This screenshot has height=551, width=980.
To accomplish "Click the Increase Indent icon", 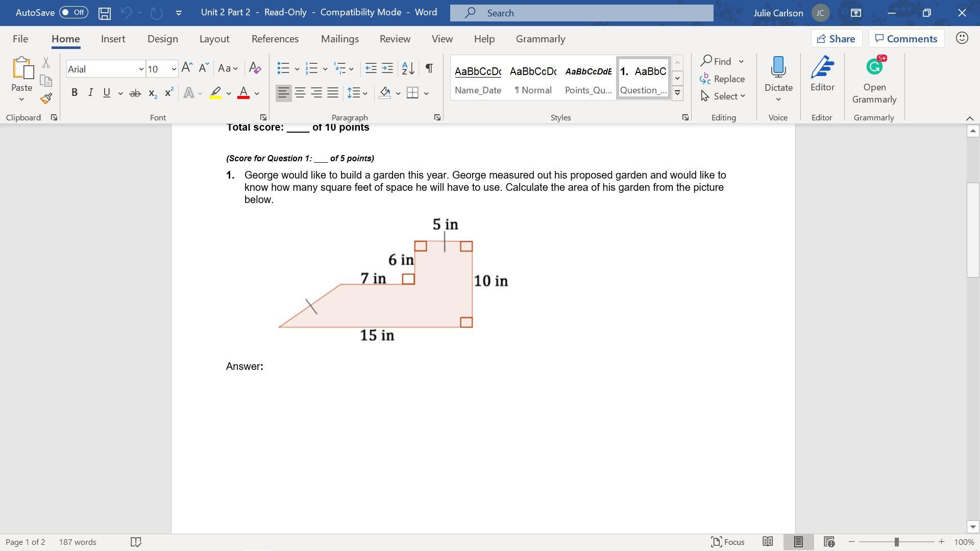I will point(387,68).
